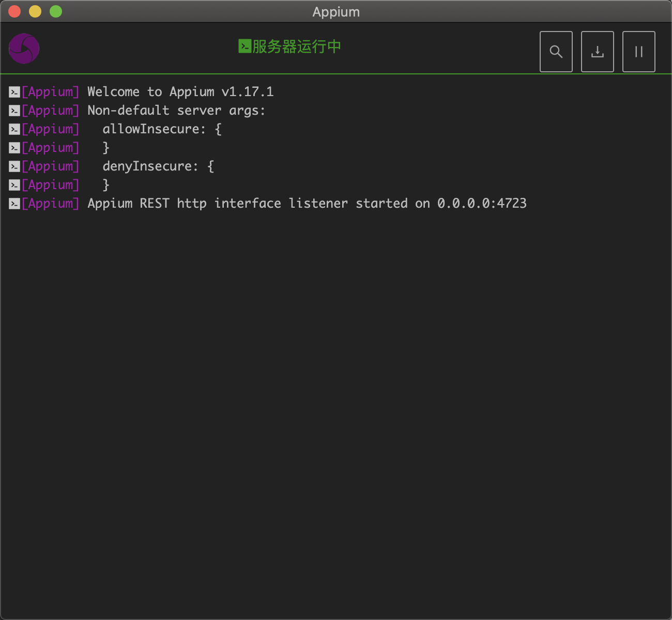Click the purple Appium logo

(x=24, y=49)
